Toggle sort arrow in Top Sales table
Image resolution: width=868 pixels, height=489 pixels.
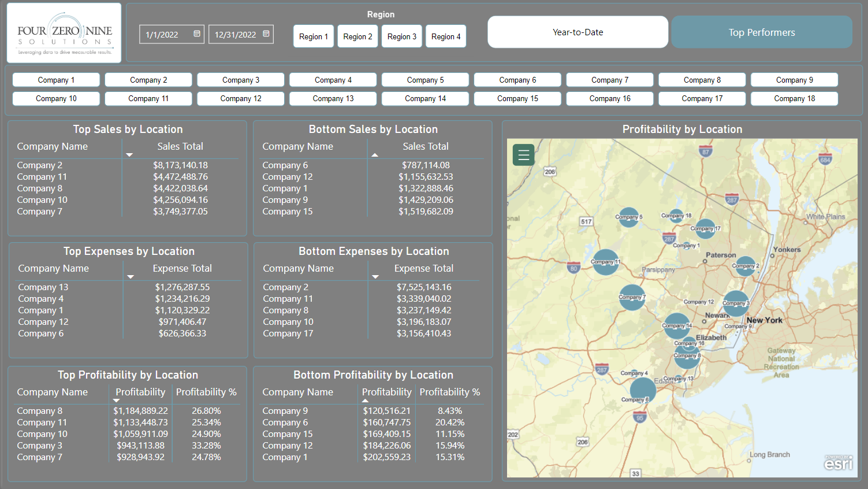tap(129, 155)
